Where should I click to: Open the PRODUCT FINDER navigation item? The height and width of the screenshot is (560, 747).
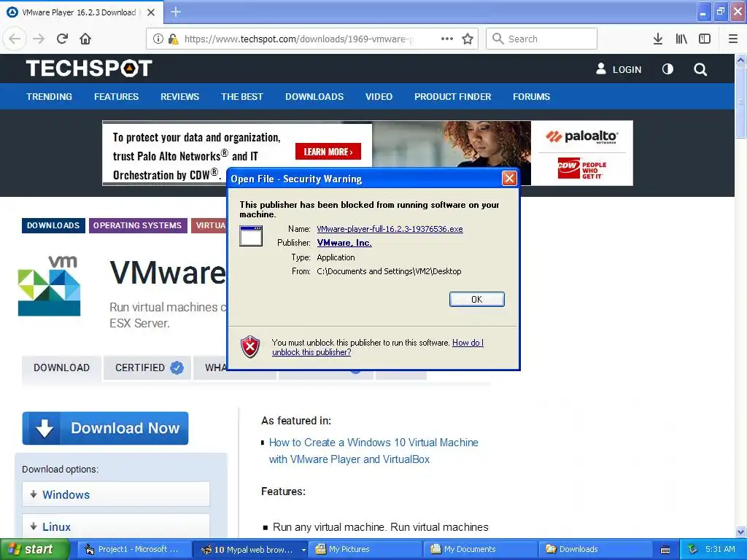tap(452, 97)
